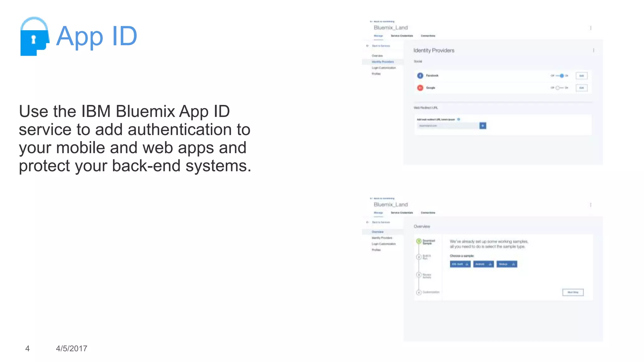Viewport: 644px width, 362px height.
Task: Download the Node.js sample
Action: [507, 264]
